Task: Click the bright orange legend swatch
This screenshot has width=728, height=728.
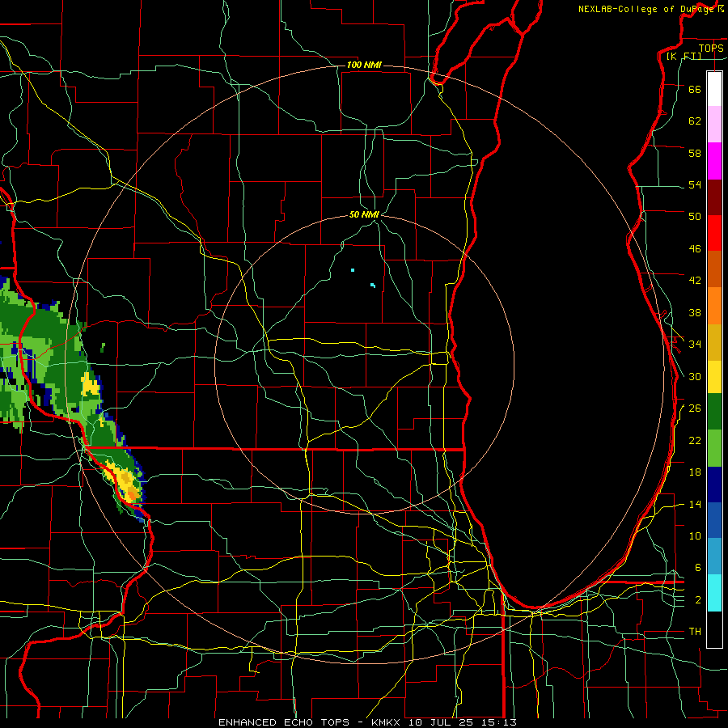Action: pyautogui.click(x=714, y=306)
